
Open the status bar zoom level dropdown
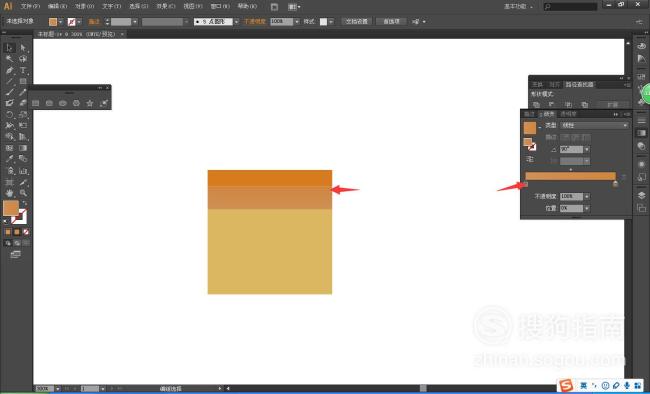(x=58, y=389)
